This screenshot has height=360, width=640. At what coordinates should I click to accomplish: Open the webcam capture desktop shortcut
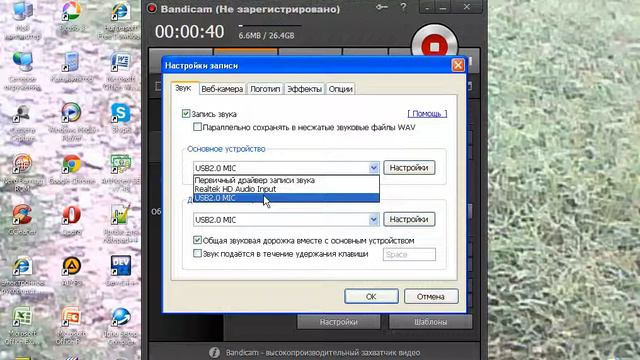tap(22, 114)
